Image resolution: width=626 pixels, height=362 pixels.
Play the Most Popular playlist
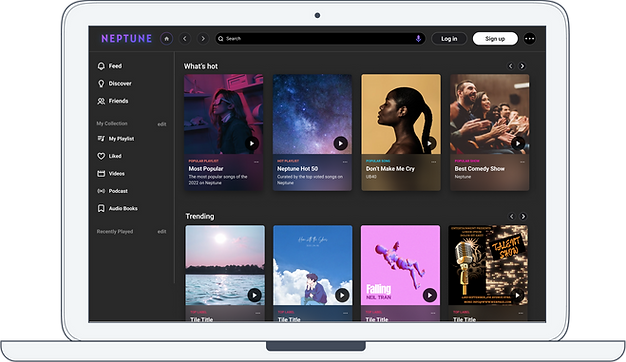(x=252, y=143)
